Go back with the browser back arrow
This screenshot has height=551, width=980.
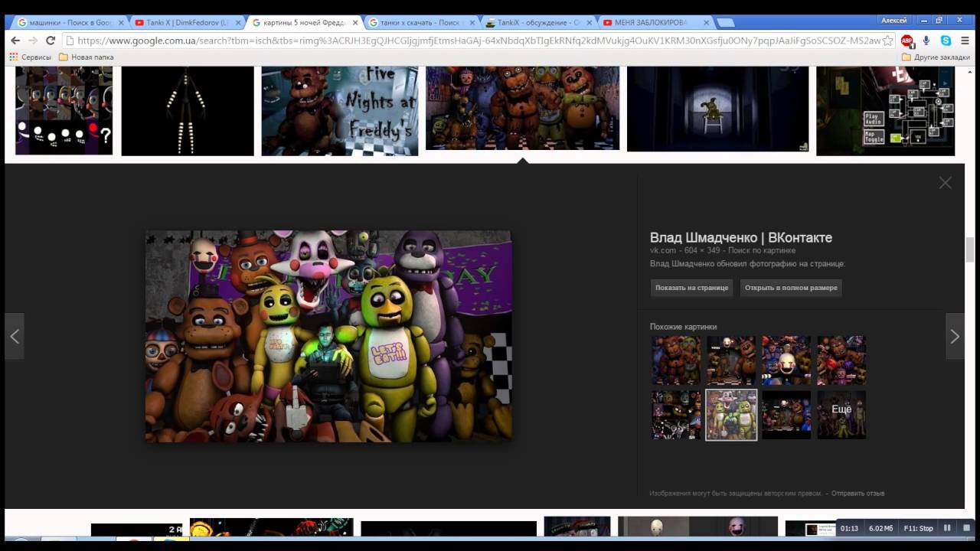point(15,41)
